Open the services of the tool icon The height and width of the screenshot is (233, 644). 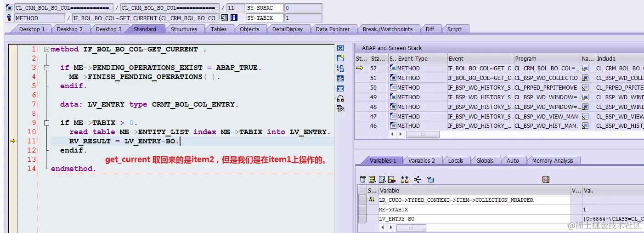click(x=340, y=108)
